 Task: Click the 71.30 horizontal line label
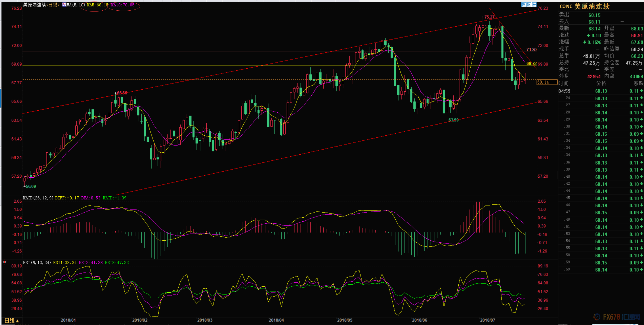[531, 49]
